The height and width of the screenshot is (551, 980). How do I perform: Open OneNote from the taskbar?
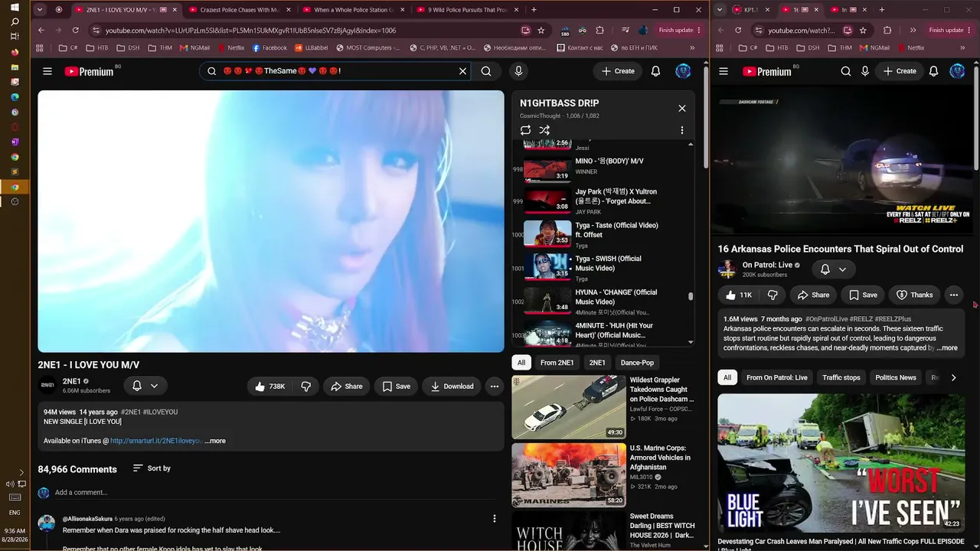point(15,142)
